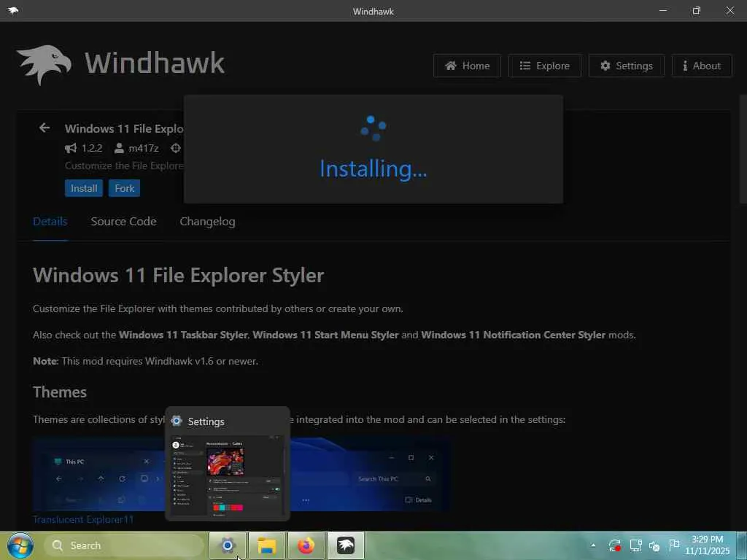747x560 pixels.
Task: Open the Translucent Explorer11 theme link
Action: click(83, 519)
